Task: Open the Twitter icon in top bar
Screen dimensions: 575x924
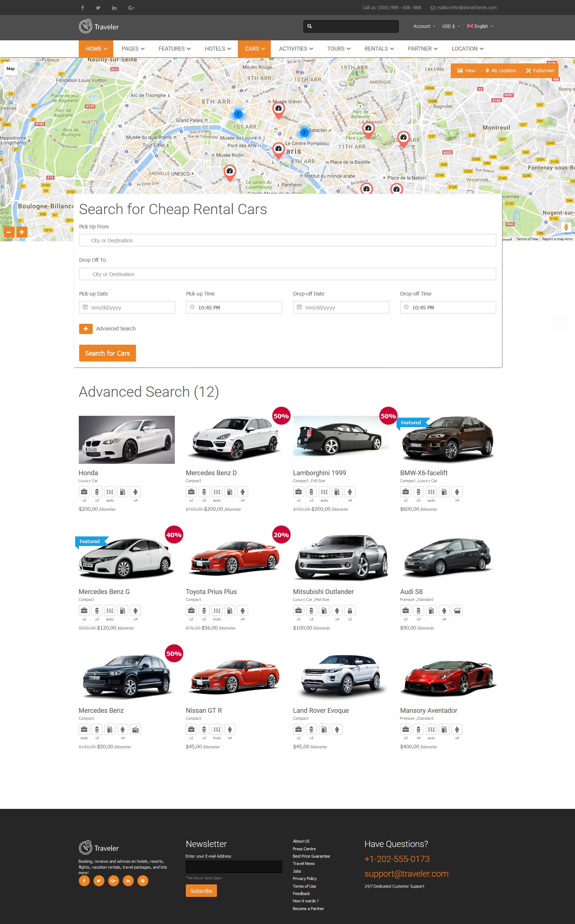Action: (99, 8)
